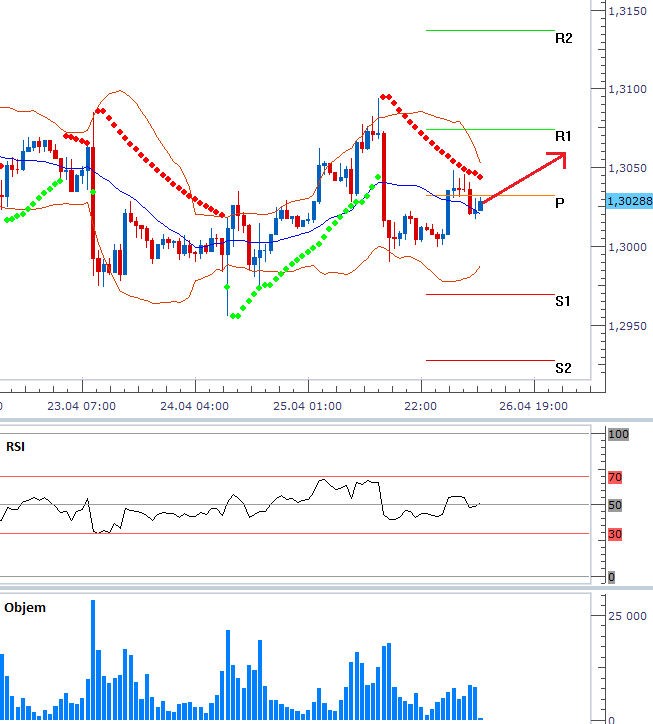Click the RSI indicator panel title
Image resolution: width=653 pixels, height=724 pixels.
[x=16, y=447]
